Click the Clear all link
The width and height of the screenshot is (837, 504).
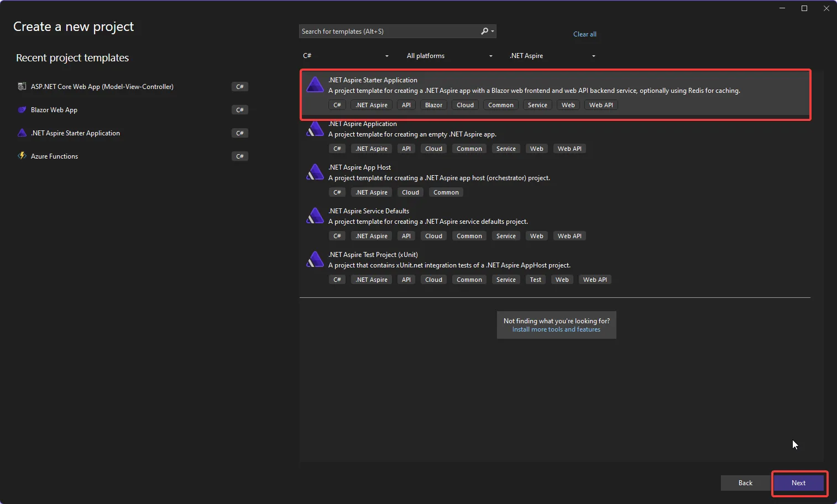pos(584,34)
